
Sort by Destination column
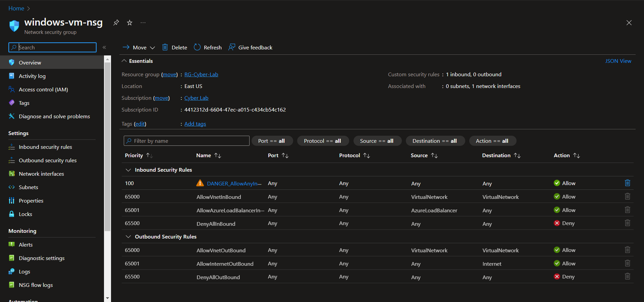[501, 155]
